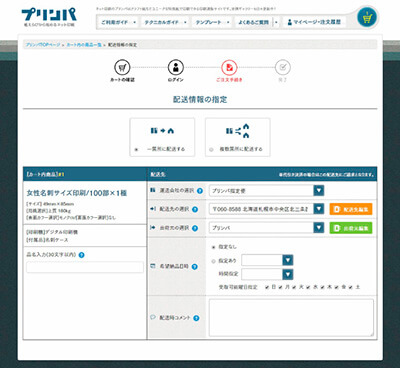Viewport: 400px width, 368px height.
Task: Click the 完了 step checkmark icon
Action: click(283, 68)
